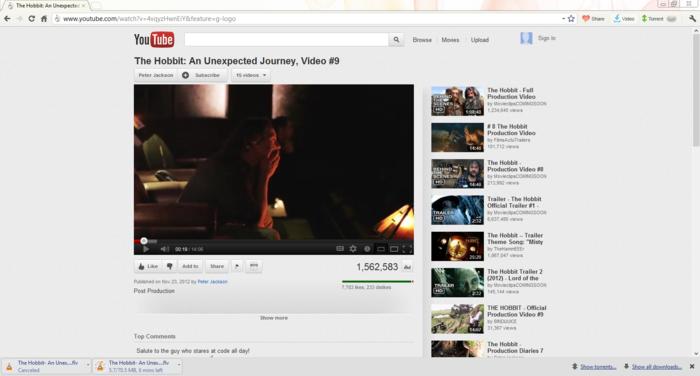Screen dimensions: 700x376
Task: Click the search magnifier button
Action: [396, 40]
